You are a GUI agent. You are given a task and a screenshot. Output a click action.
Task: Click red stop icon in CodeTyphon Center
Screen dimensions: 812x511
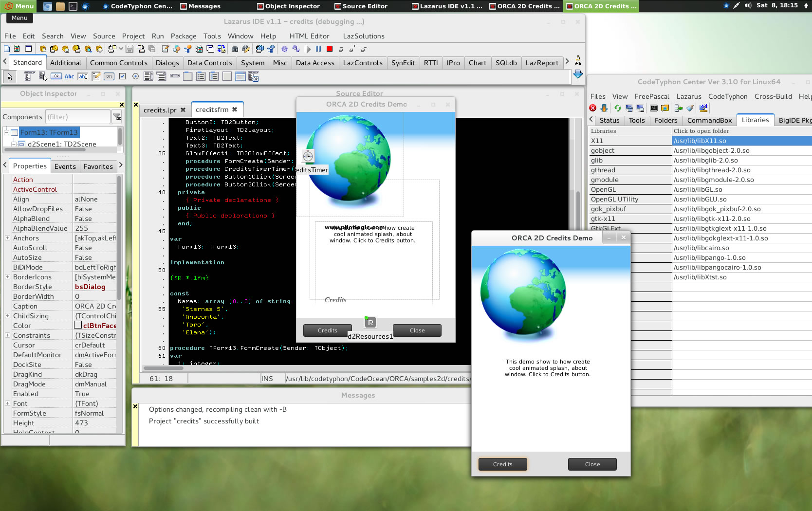tap(593, 108)
